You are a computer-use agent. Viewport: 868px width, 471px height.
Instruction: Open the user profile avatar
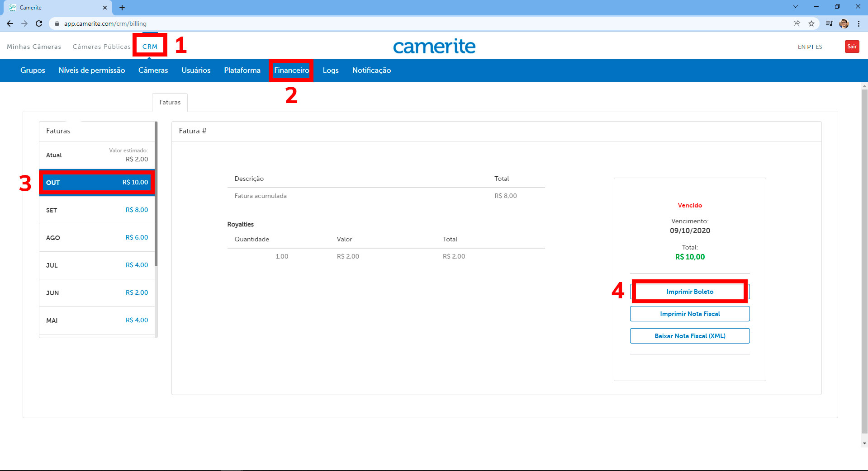click(x=844, y=24)
